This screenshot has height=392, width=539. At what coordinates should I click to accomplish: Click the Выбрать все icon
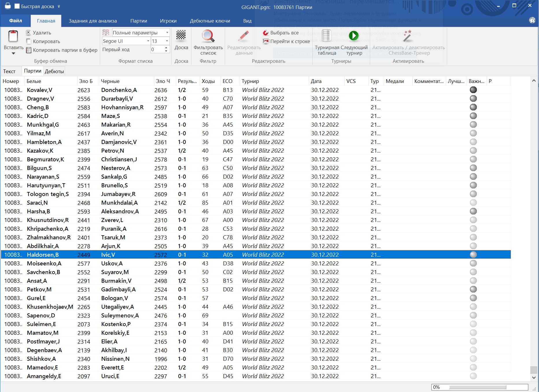(265, 33)
